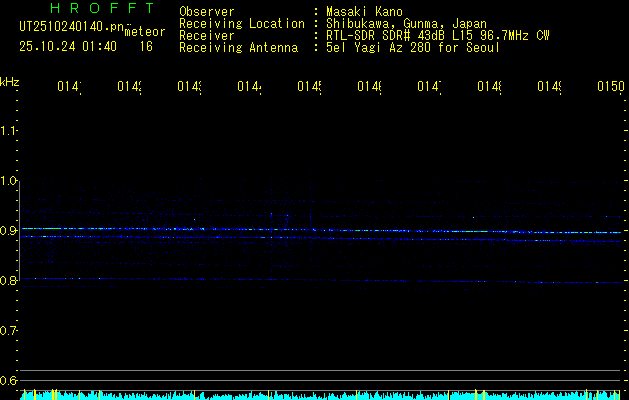This screenshot has width=629, height=400.
Task: Click the first time marker on the time axis
Action: pos(68,88)
